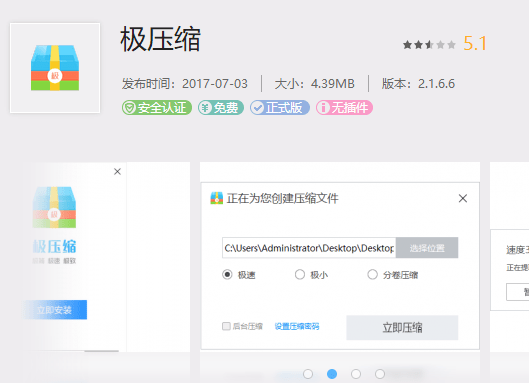Go to the fourth carousel slide dot
This screenshot has width=529, height=383.
(x=380, y=374)
